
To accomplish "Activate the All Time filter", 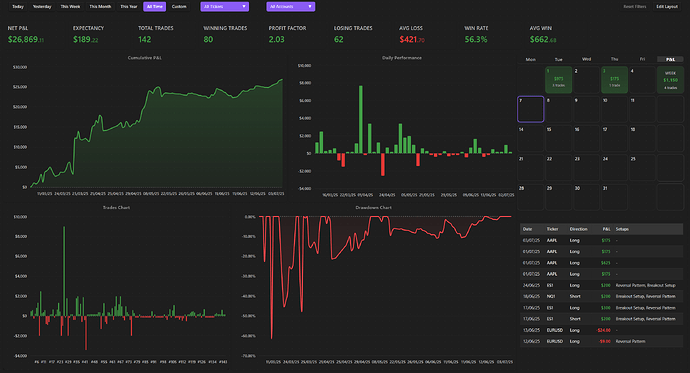I will (154, 7).
